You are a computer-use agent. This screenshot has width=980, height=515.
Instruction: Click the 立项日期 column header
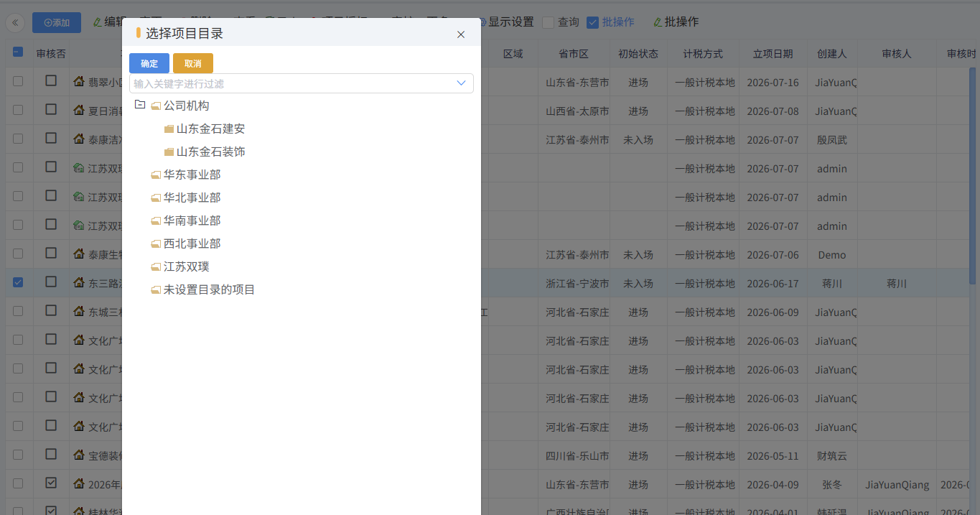tap(773, 54)
